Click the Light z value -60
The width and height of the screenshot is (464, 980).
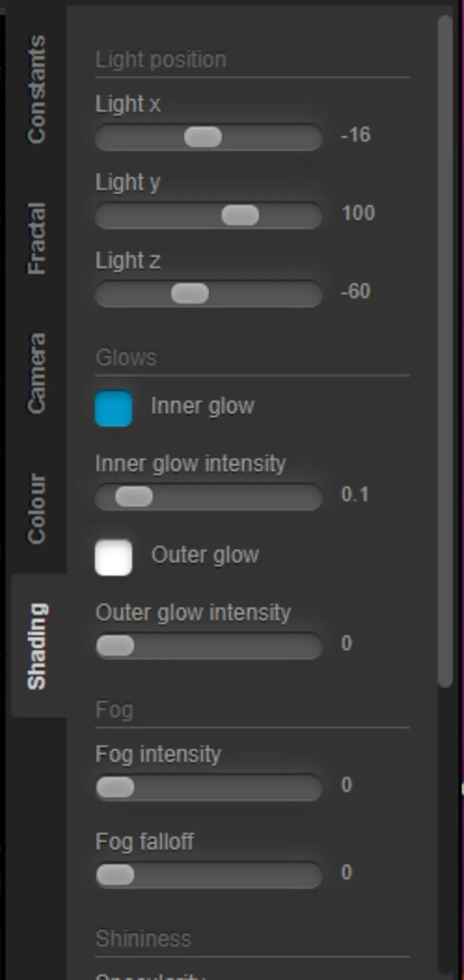click(x=356, y=291)
